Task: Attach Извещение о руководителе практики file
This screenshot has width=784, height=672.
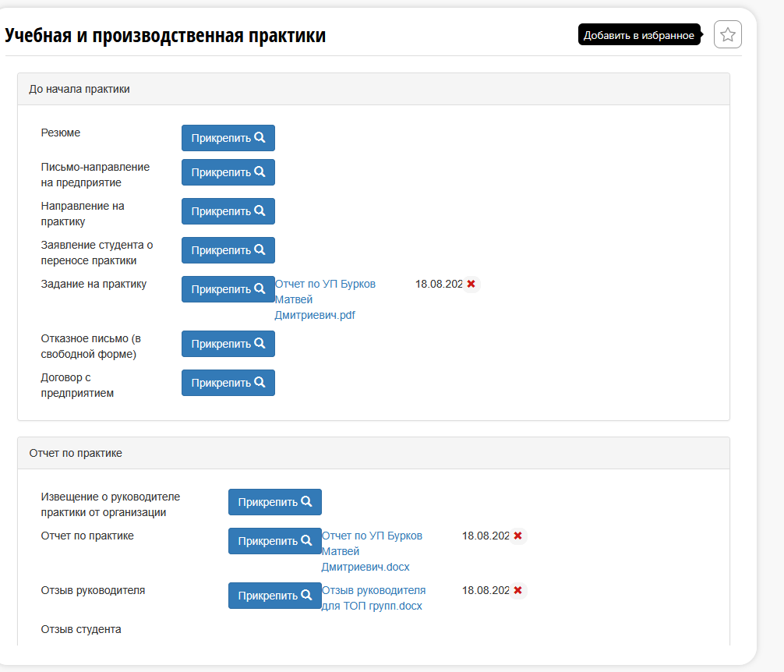Action: 275,502
